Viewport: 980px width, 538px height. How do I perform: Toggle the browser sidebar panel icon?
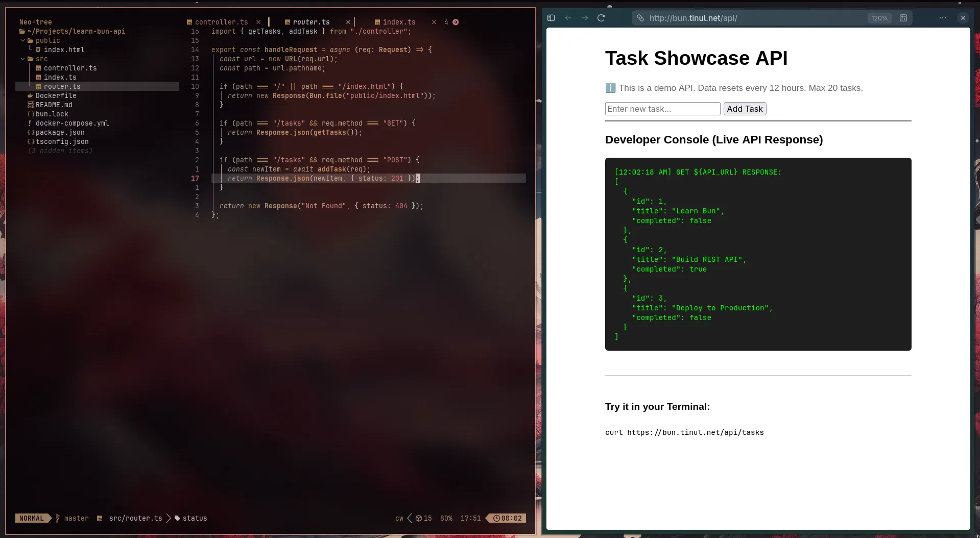coord(551,18)
